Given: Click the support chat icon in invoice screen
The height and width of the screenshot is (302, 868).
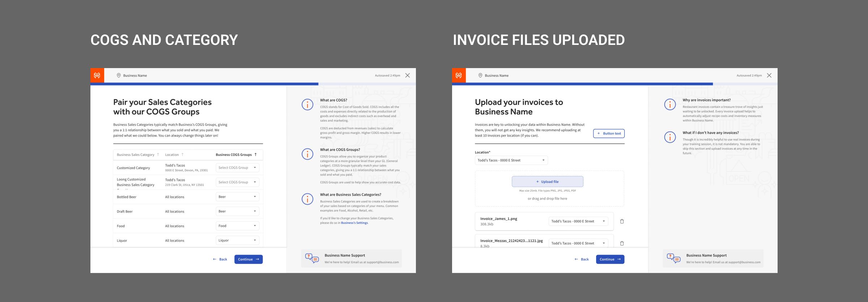Looking at the screenshot, I should (x=673, y=259).
